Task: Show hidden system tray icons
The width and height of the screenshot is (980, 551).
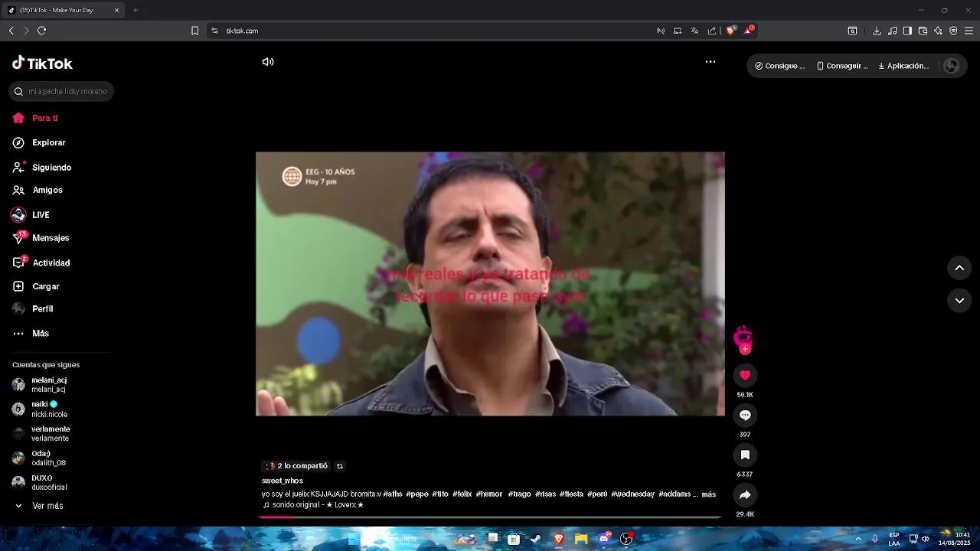Action: click(858, 539)
